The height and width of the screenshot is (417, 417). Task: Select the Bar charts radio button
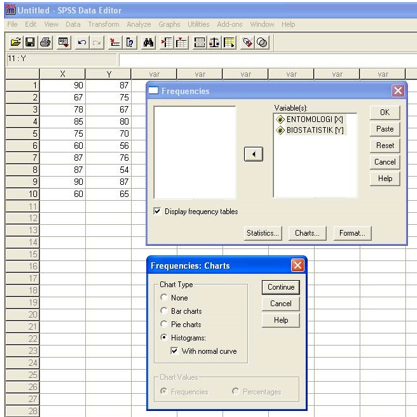(164, 311)
